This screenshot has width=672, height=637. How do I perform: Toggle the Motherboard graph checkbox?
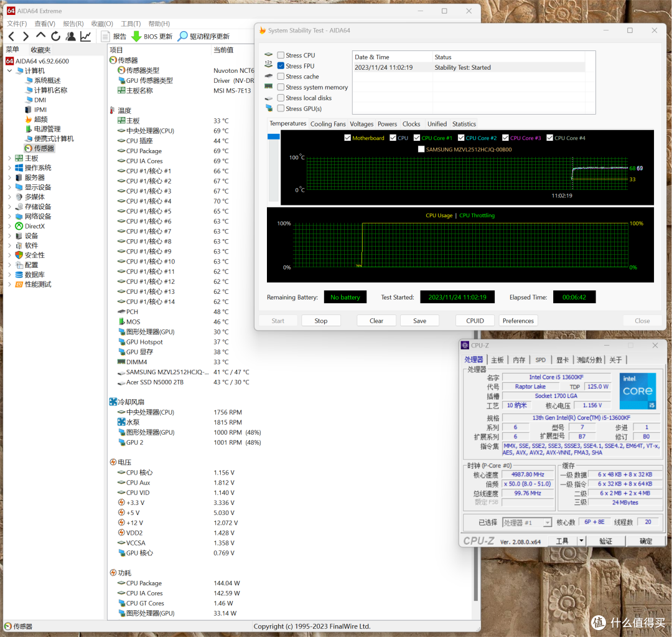[348, 138]
